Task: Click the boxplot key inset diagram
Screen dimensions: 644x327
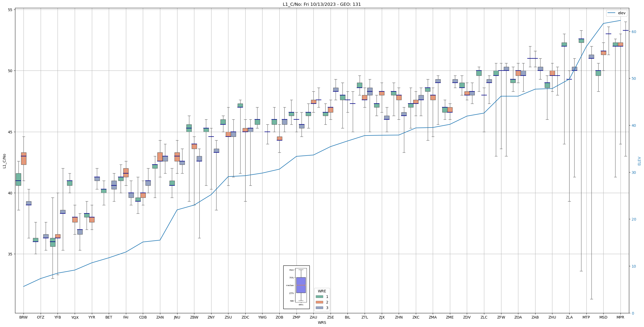Action: (296, 287)
